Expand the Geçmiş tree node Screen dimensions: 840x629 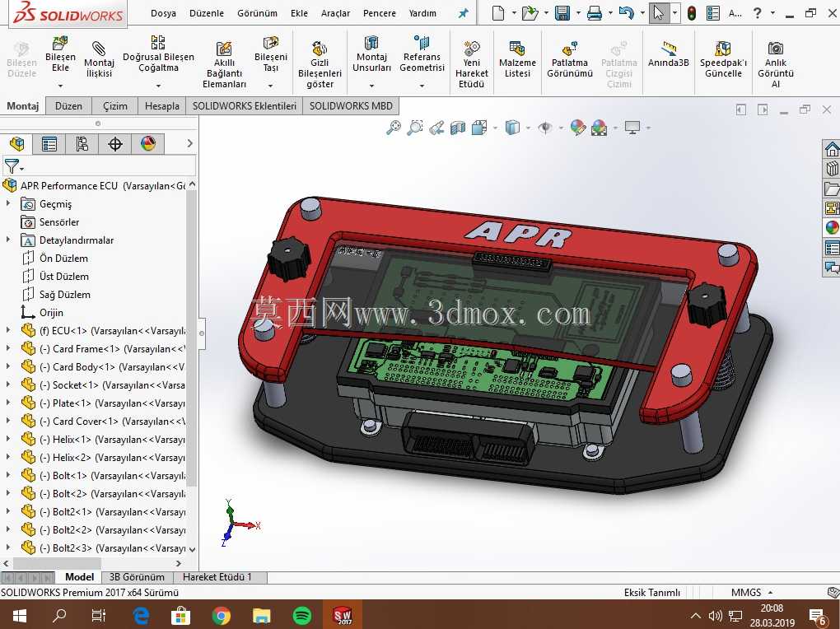tap(8, 203)
